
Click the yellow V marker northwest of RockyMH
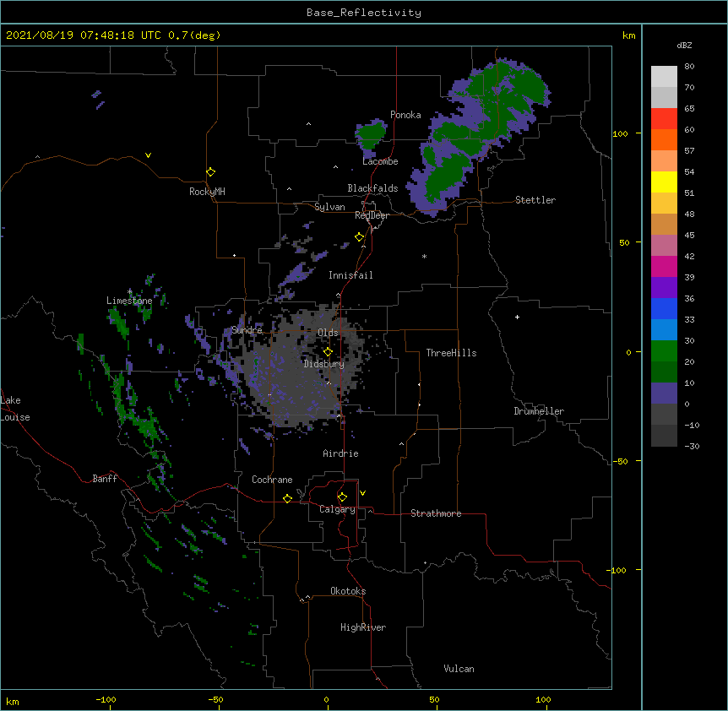click(148, 155)
